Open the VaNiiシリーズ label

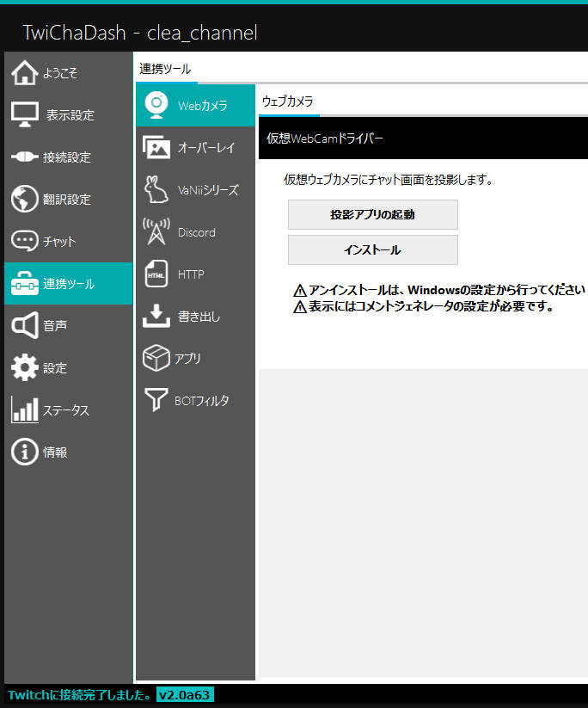[x=208, y=190]
